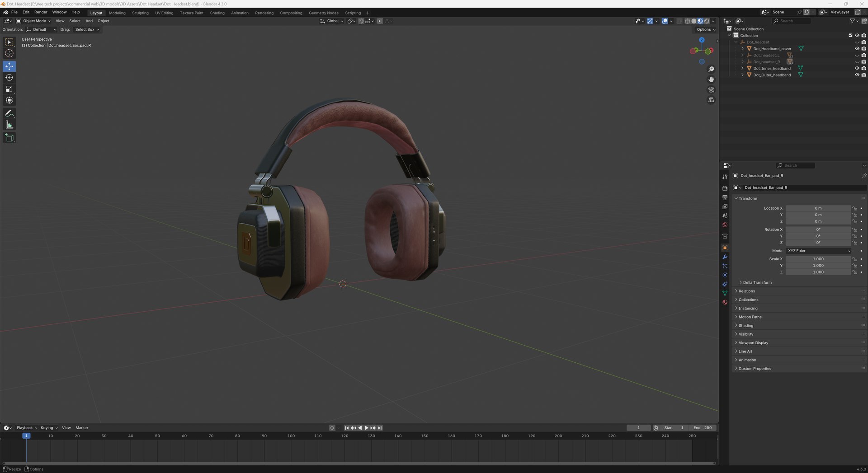Select the Annotate tool
The width and height of the screenshot is (868, 473).
coord(9,113)
